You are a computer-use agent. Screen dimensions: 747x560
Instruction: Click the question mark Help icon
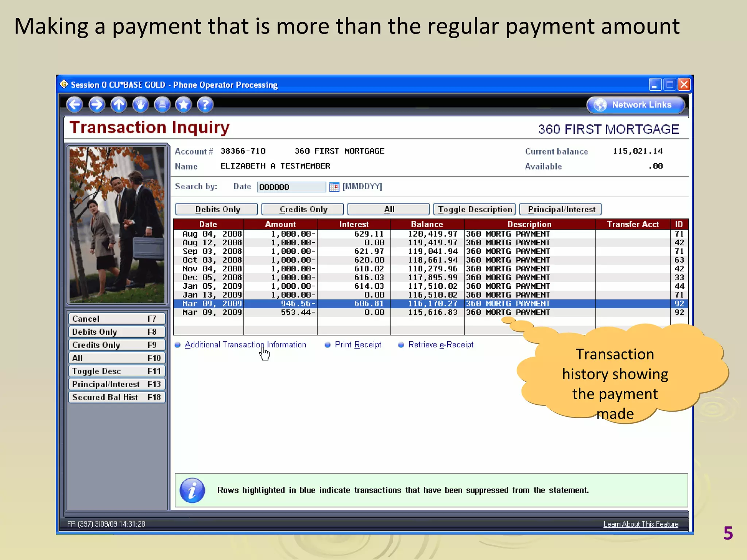pyautogui.click(x=205, y=105)
